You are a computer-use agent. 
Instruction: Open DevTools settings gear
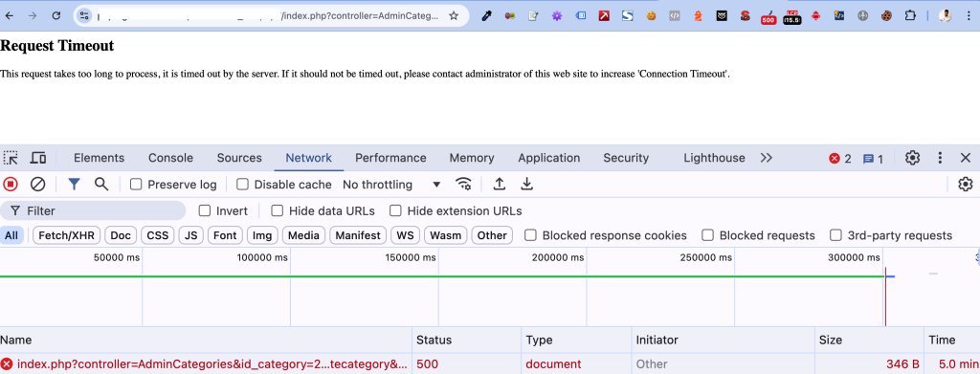click(912, 158)
